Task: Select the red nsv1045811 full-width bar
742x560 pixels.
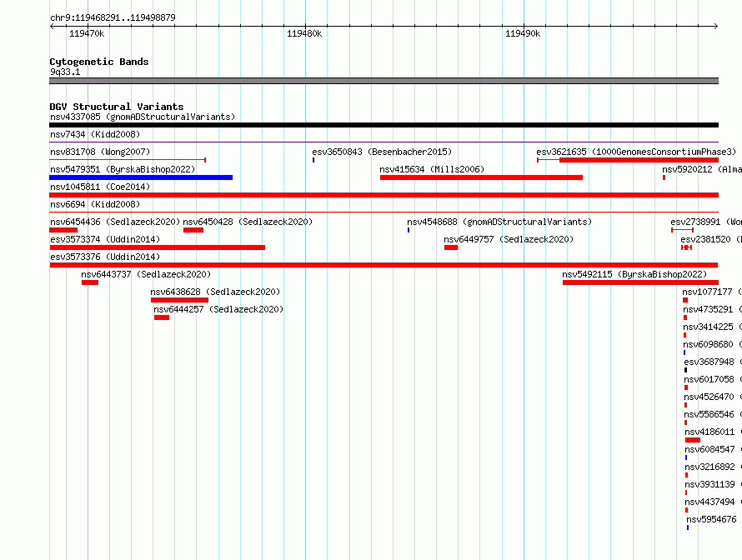Action: pyautogui.click(x=384, y=195)
